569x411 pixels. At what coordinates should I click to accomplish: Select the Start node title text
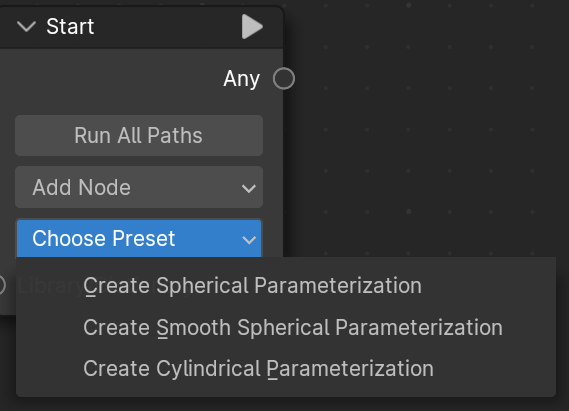click(x=70, y=26)
